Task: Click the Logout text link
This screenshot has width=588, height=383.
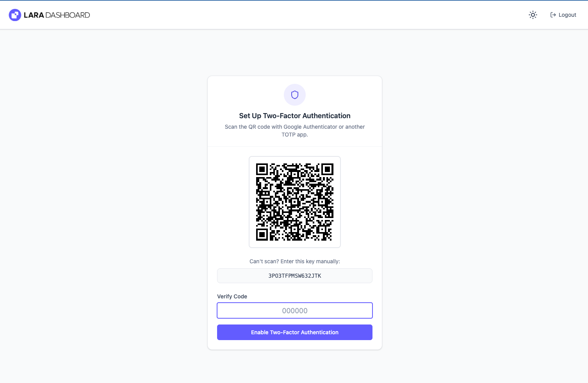Action: (567, 15)
